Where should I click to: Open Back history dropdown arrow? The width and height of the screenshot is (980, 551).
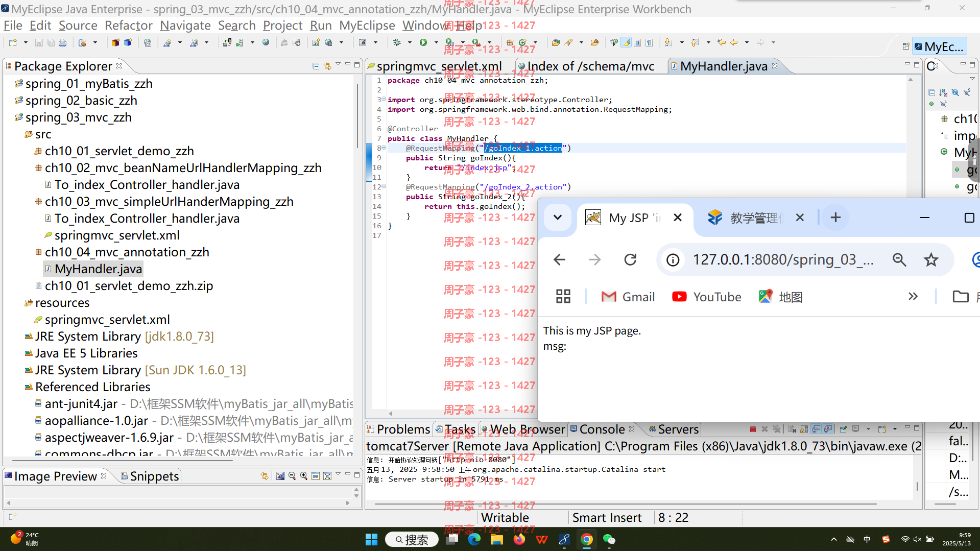coord(747,43)
